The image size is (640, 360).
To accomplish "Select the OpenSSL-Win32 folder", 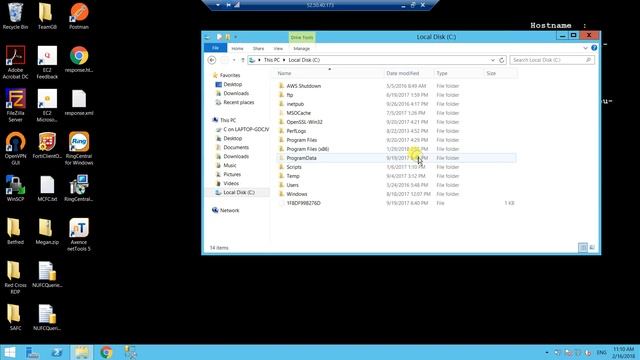I will click(396, 122).
